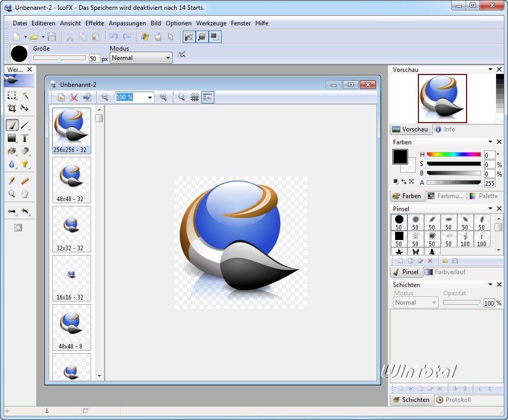The image size is (508, 420).
Task: Select the magnifier zoom tool in toolbox
Action: (12, 194)
